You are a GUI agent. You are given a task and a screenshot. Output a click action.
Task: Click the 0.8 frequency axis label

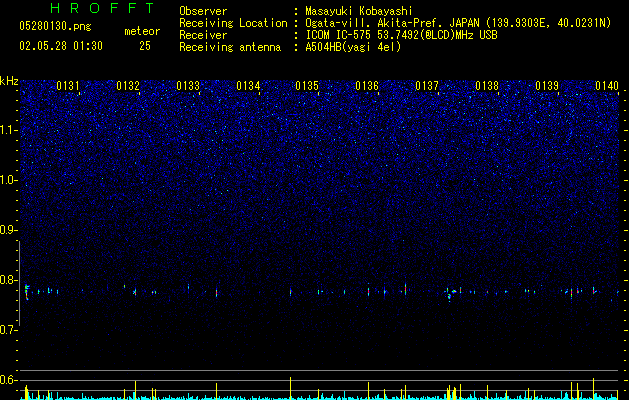pyautogui.click(x=9, y=280)
